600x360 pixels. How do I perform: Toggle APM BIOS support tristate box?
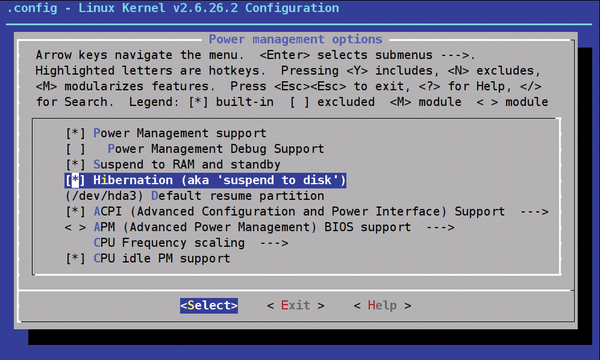tap(75, 227)
